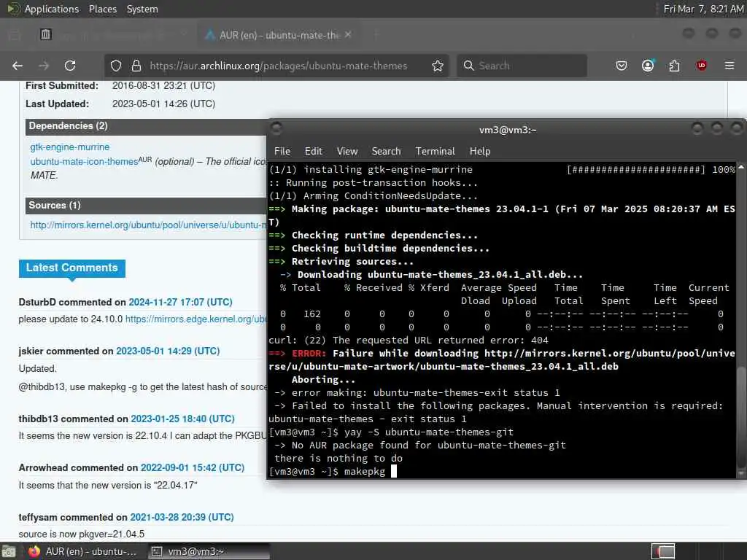Open terminal View menu
The width and height of the screenshot is (747, 560).
coord(347,151)
